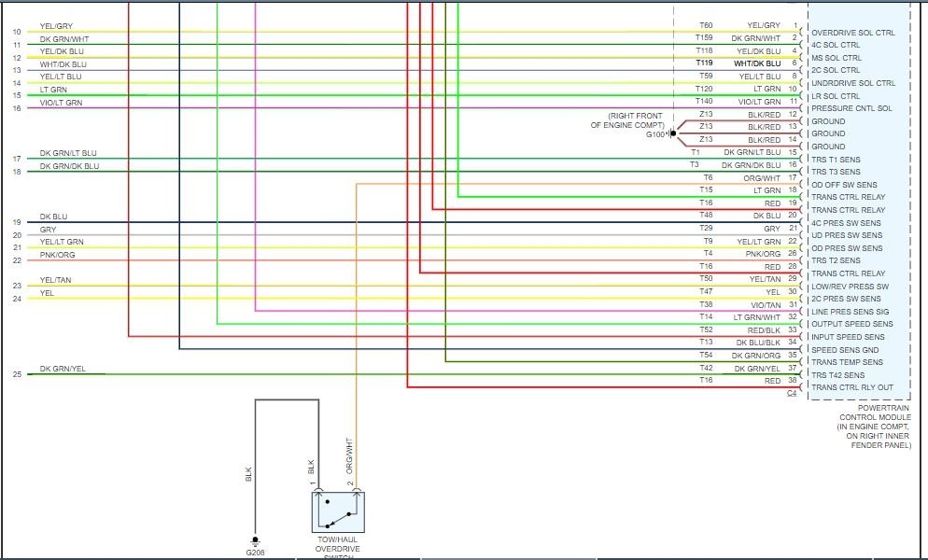This screenshot has height=560, width=928.
Task: Click the TRANS TEMP SENS label
Action: pyautogui.click(x=847, y=362)
